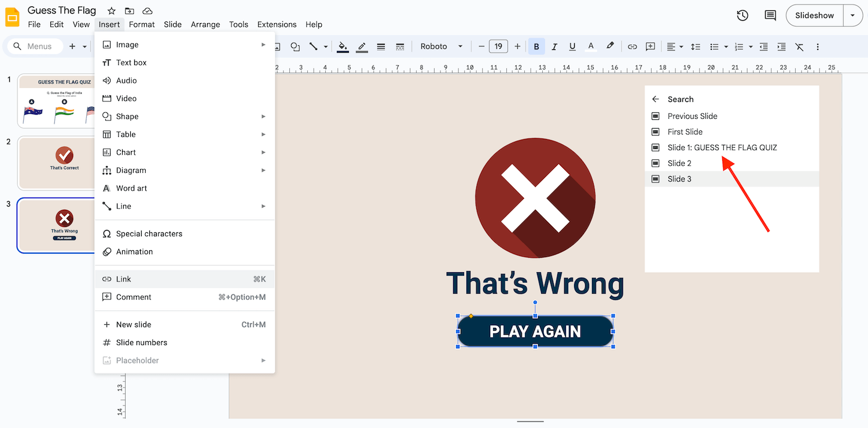Select Link in the Insert menu

(x=185, y=279)
